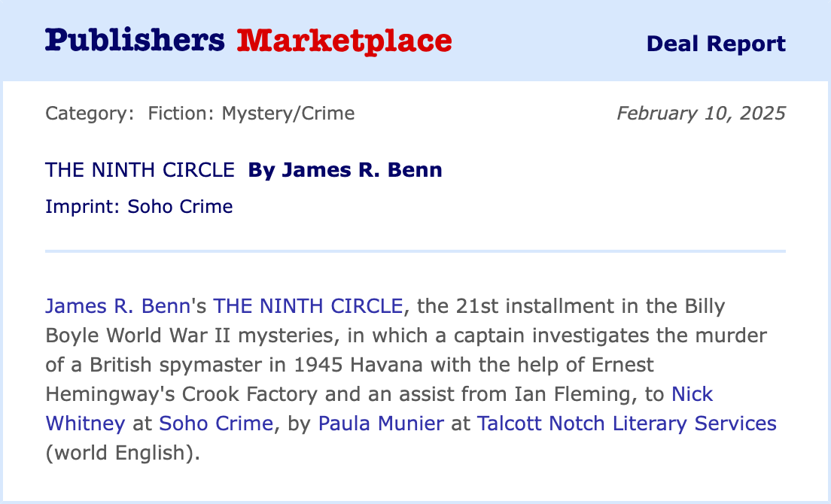Visit the Paula Munier agent link
This screenshot has height=504, width=831.
(381, 423)
